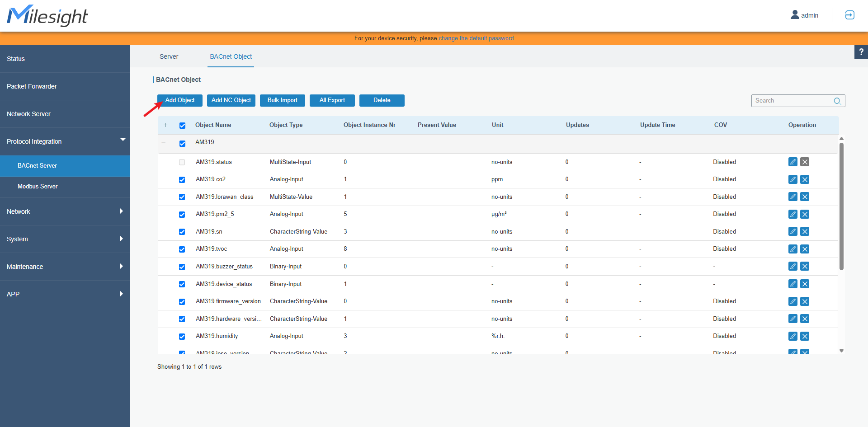Open the Packet Forwarder page
Image resolution: width=868 pixels, height=427 pixels.
(x=65, y=86)
